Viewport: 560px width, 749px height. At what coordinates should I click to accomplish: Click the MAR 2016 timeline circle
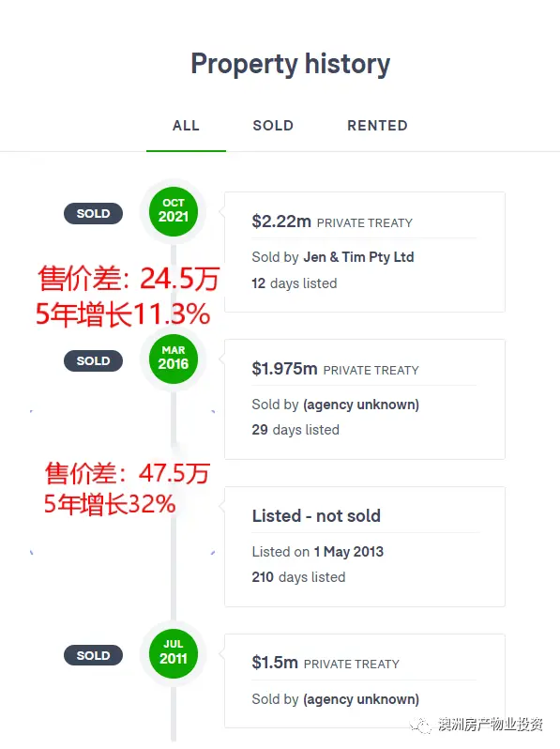coord(174,359)
